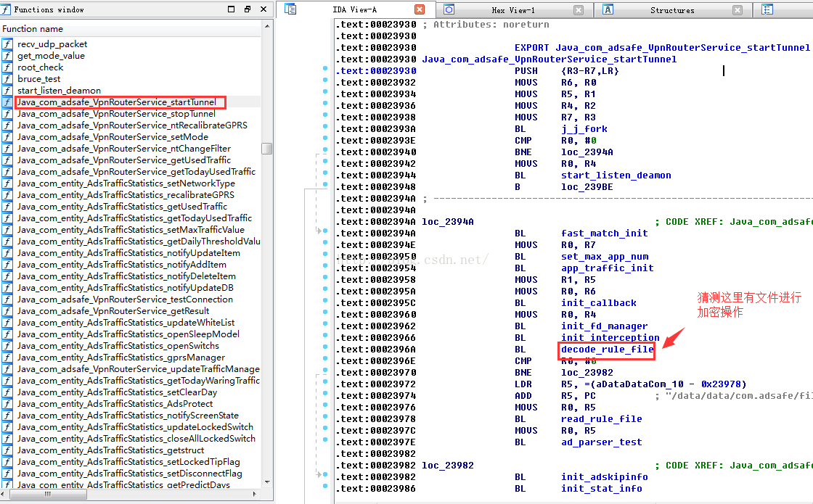
Task: Close the Hex View-1 tab
Action: coord(579,10)
